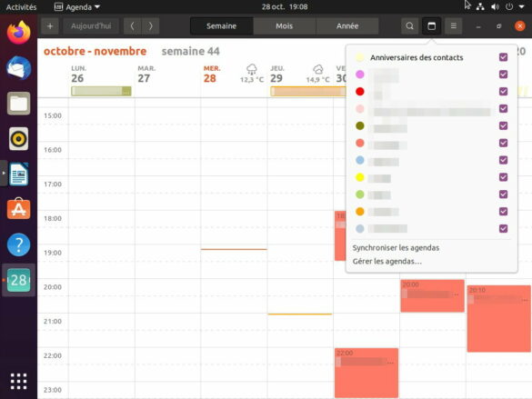Toggle the grey-blue calendar checkbox
The width and height of the screenshot is (532, 399).
pos(503,228)
